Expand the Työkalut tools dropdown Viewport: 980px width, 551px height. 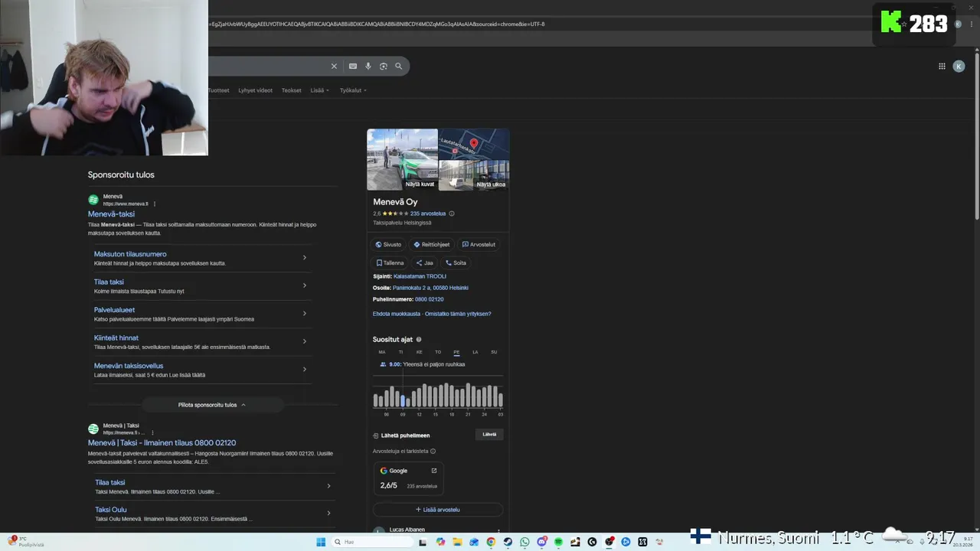pyautogui.click(x=353, y=90)
